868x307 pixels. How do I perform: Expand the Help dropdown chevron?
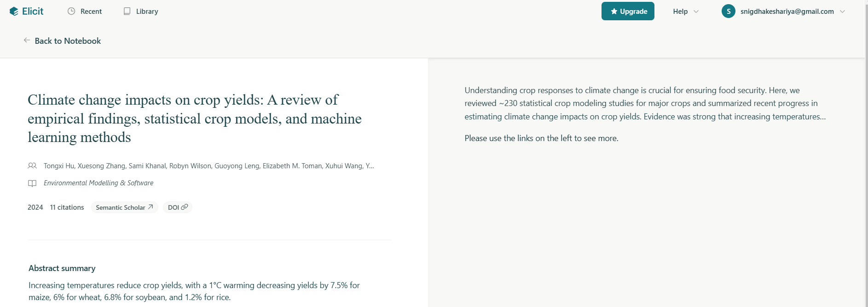(x=696, y=12)
